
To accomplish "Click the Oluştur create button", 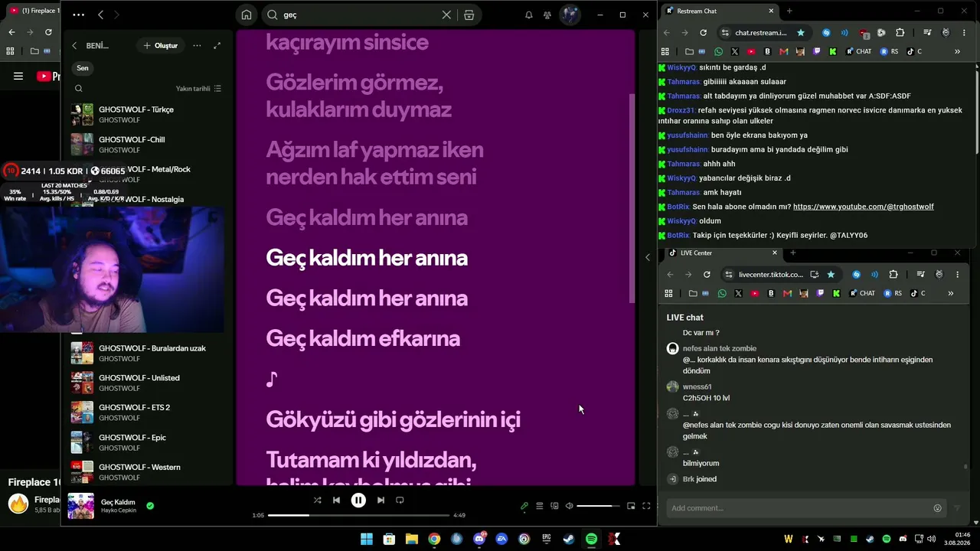I will 161,46.
